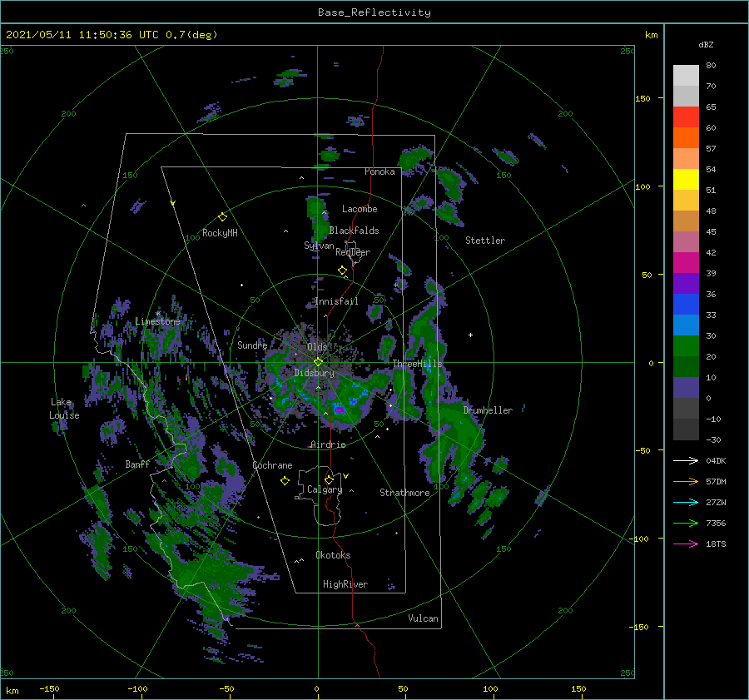
Task: Click the yellow diamond marker near RockyMH
Action: (222, 217)
